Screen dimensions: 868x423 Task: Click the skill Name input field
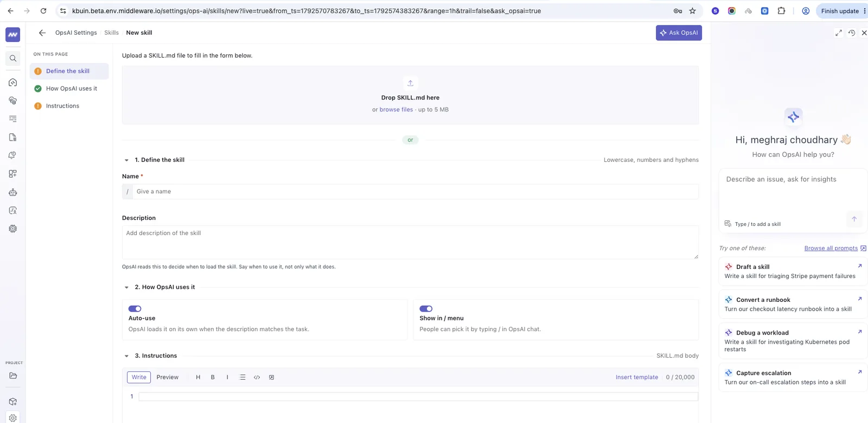(x=416, y=192)
